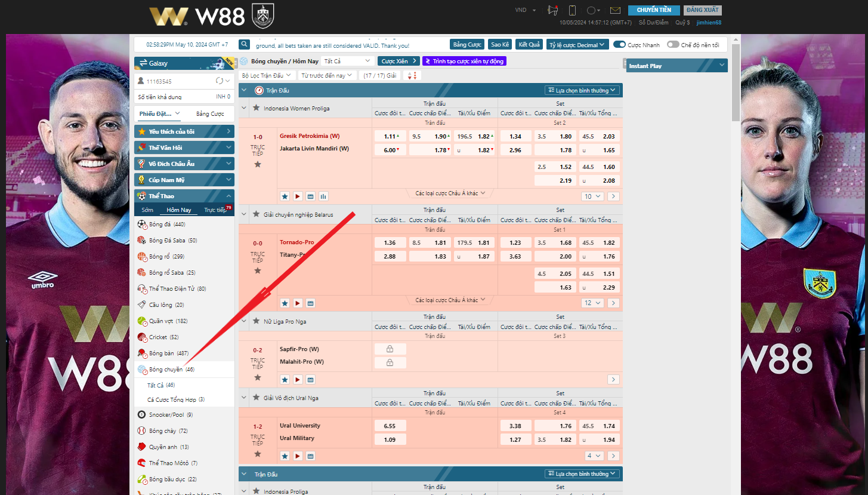Click the CHUYỂN TIỀN transfer button
868x495 pixels.
point(654,10)
